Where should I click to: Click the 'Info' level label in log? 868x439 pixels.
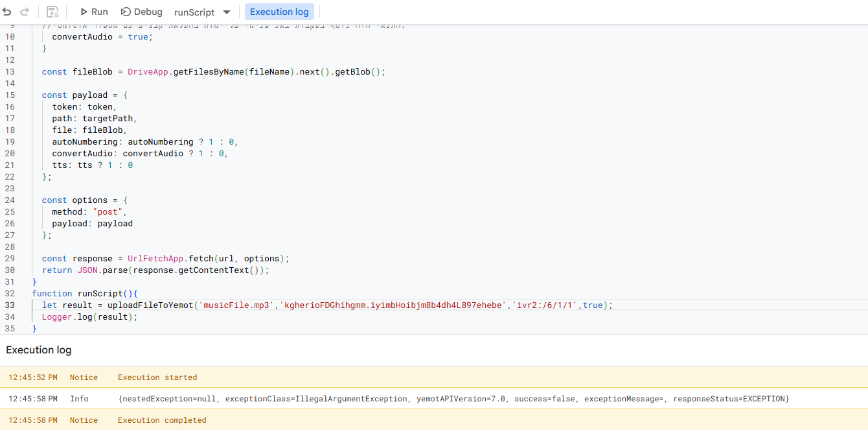click(79, 399)
